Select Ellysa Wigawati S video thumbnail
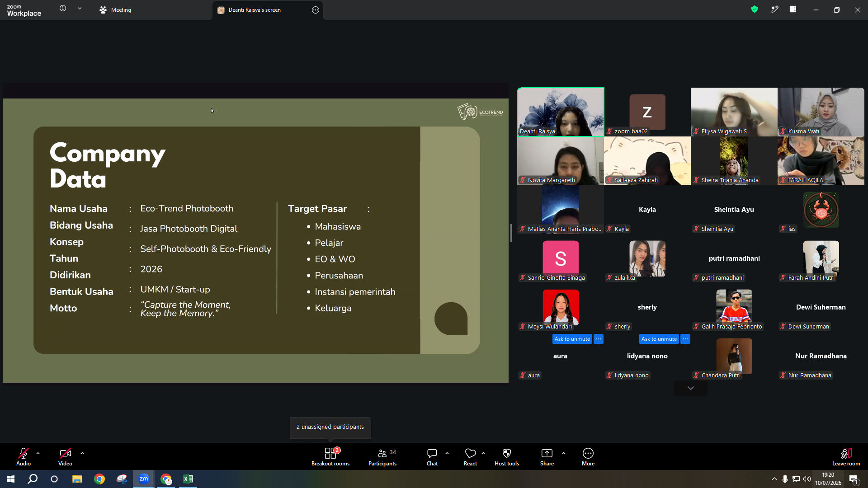This screenshot has width=868, height=488. 734,112
